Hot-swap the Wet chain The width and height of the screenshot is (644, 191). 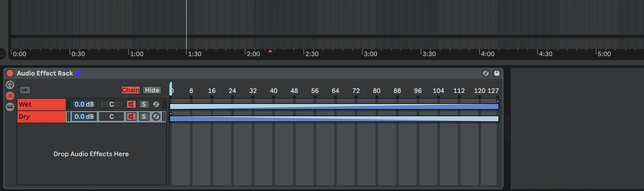(x=156, y=104)
